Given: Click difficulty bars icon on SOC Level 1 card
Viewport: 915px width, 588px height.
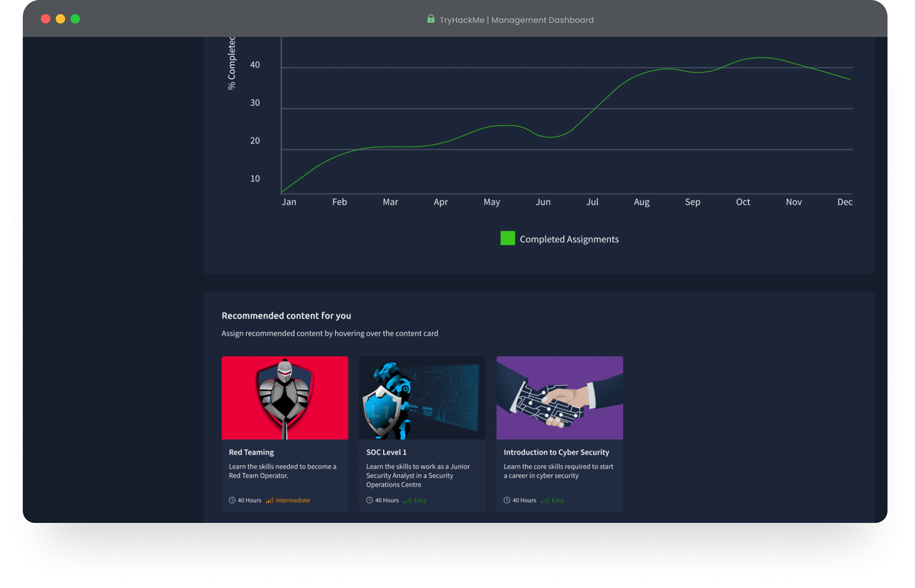Looking at the screenshot, I should tap(407, 500).
